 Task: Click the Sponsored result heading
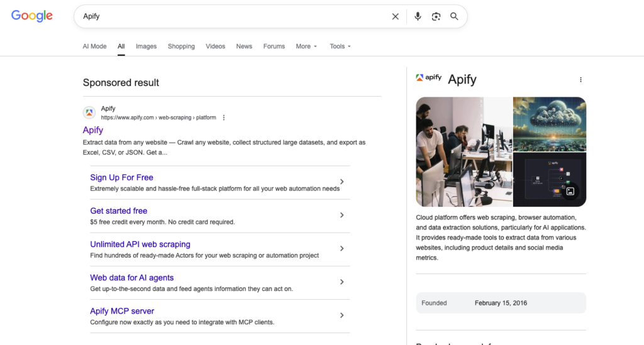[121, 82]
